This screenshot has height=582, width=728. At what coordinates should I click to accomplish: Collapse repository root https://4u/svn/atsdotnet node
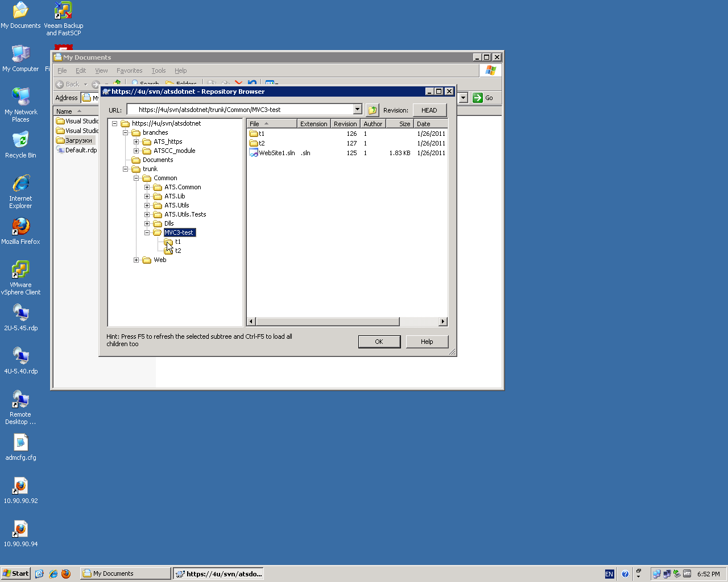click(x=114, y=123)
